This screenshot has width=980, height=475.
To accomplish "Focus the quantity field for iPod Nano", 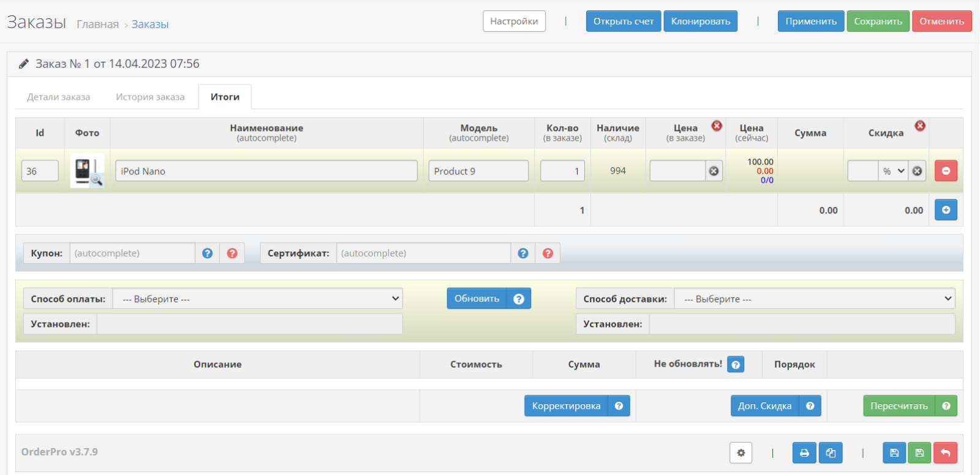I will (x=562, y=171).
